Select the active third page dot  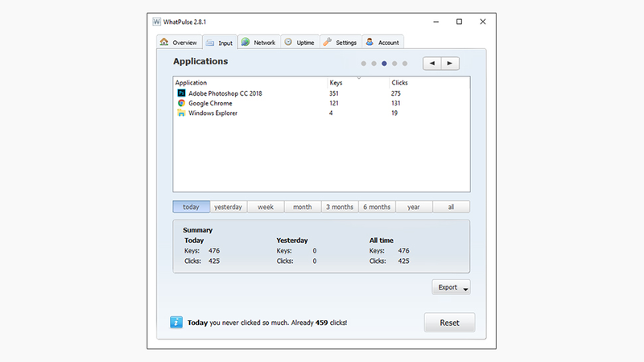click(384, 64)
